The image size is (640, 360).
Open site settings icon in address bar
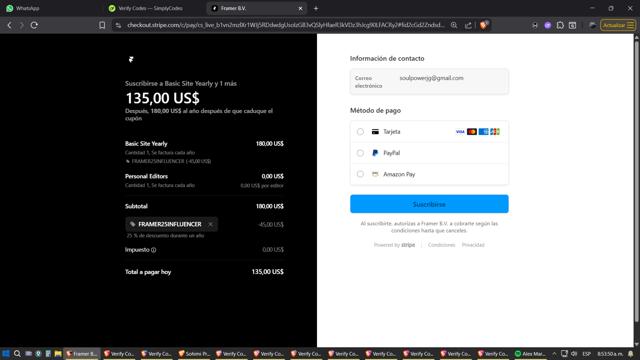tap(118, 25)
